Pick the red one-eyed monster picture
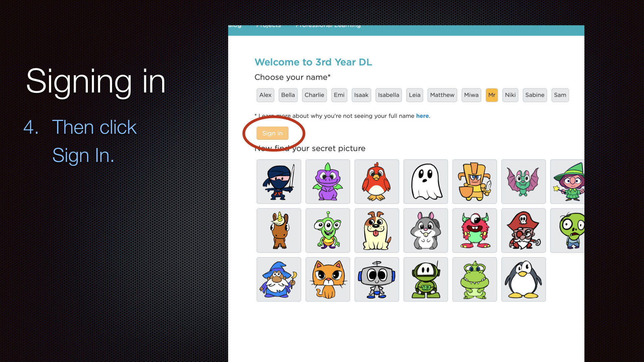The width and height of the screenshot is (644, 362). (x=475, y=231)
